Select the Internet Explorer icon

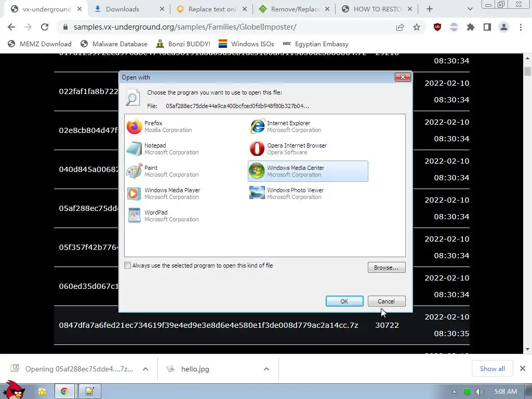click(257, 127)
